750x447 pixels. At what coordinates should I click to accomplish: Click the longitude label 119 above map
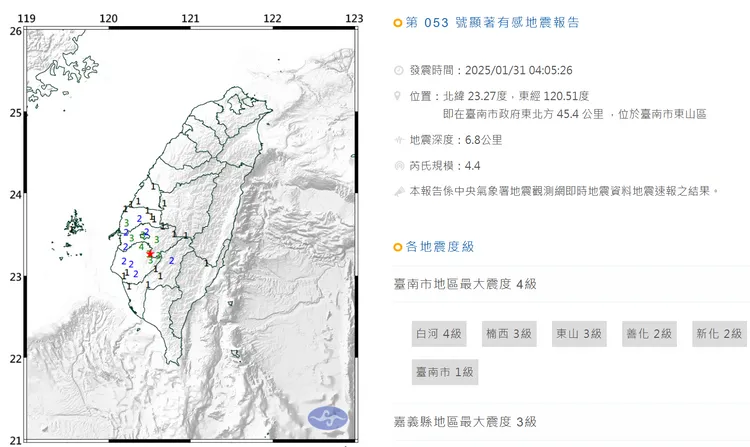[26, 18]
